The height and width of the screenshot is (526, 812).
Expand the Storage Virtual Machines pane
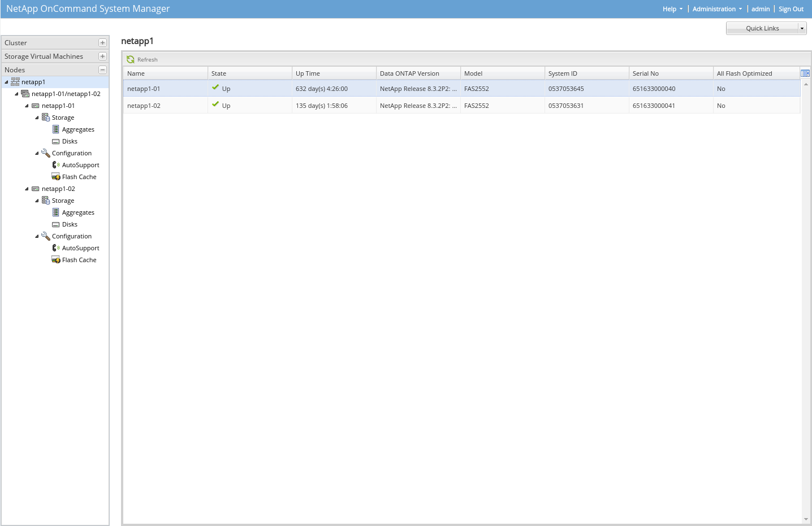click(x=102, y=56)
